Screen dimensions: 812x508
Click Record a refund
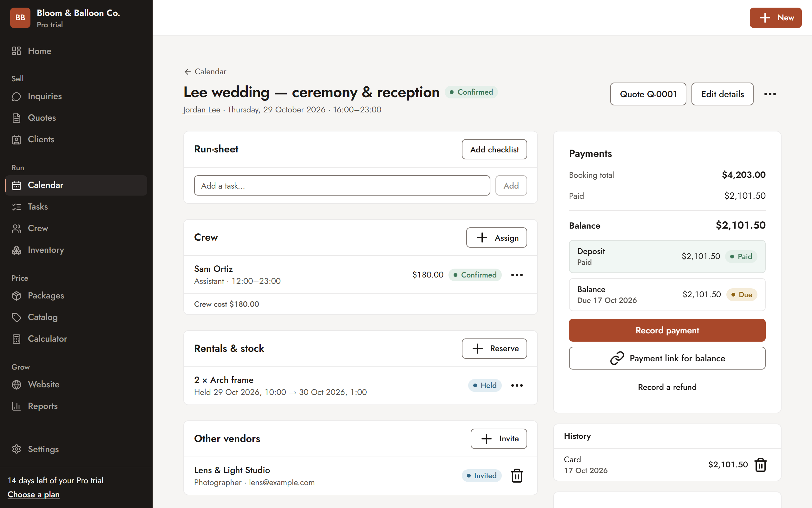click(667, 387)
